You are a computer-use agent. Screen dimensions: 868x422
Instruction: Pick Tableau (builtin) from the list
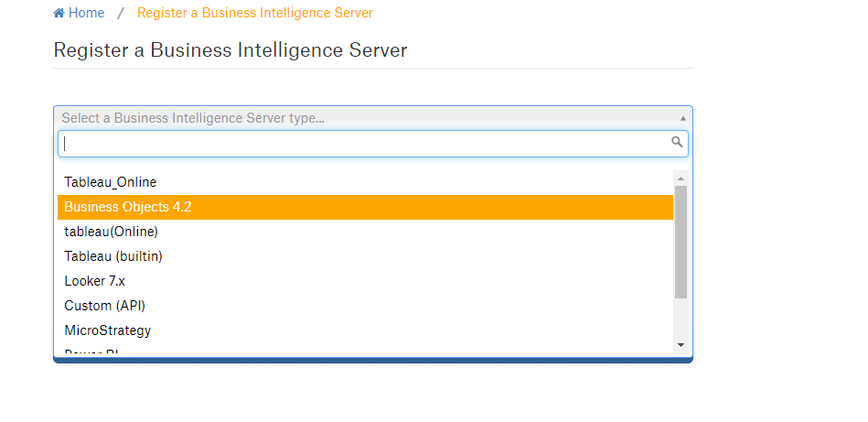pos(365,256)
